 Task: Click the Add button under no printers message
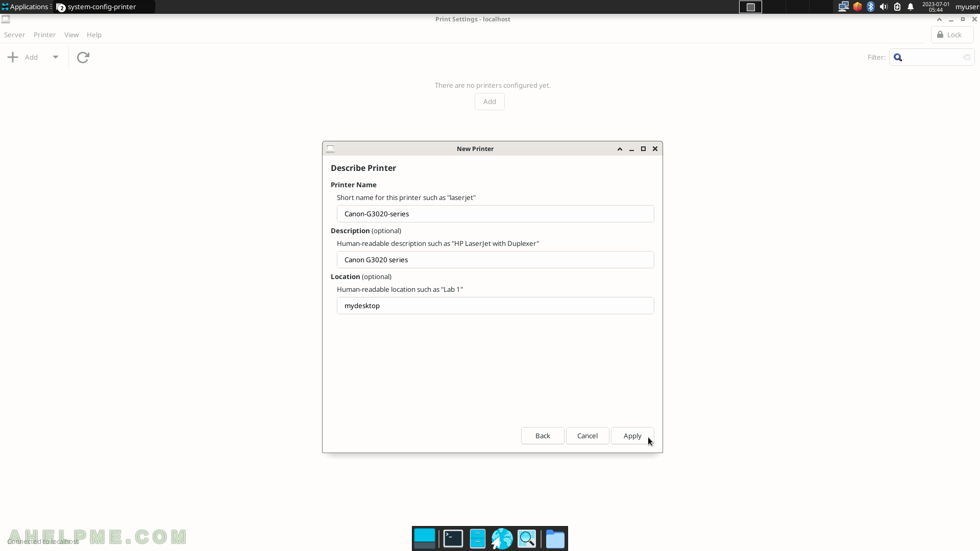(x=489, y=102)
